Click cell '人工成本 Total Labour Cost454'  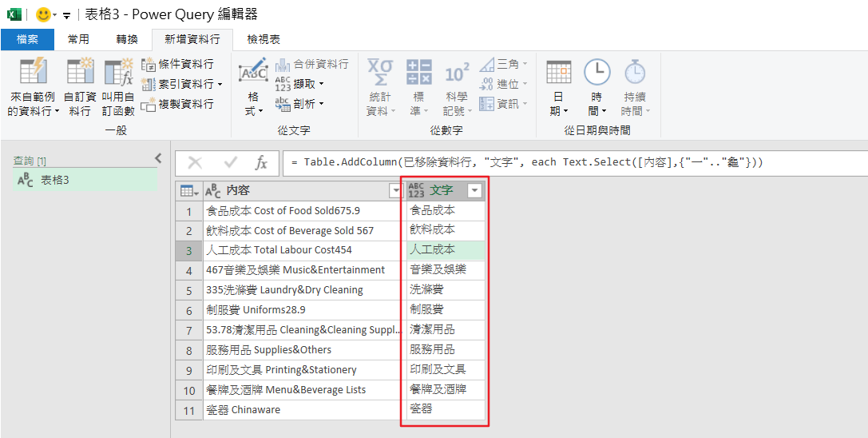point(304,251)
